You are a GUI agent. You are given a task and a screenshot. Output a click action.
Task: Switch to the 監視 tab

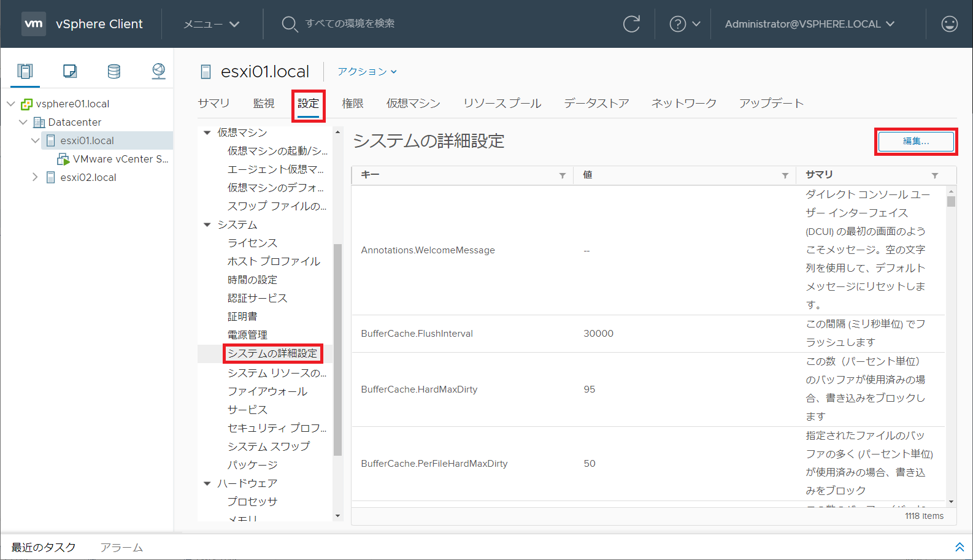pyautogui.click(x=264, y=103)
